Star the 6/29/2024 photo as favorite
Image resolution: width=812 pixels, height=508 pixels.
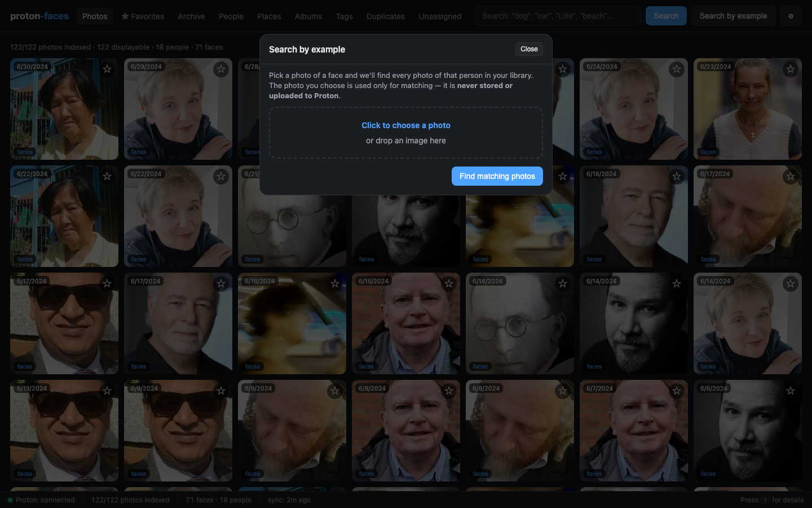[x=221, y=69]
